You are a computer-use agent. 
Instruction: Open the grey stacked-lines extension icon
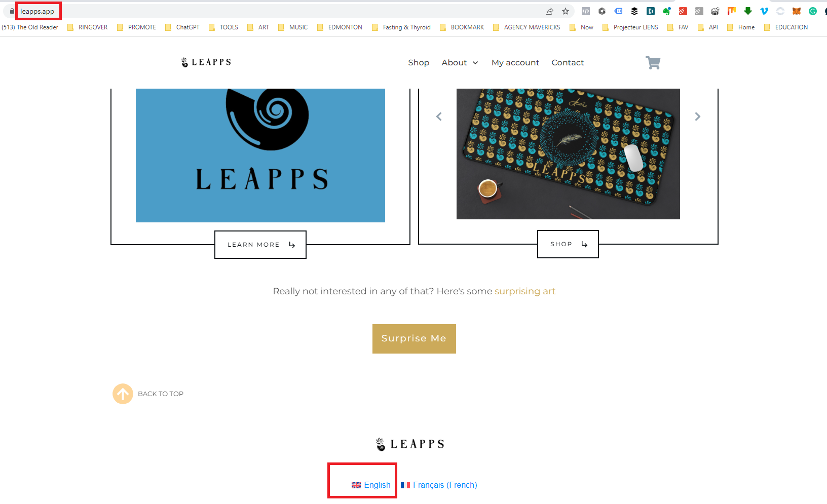pos(699,11)
